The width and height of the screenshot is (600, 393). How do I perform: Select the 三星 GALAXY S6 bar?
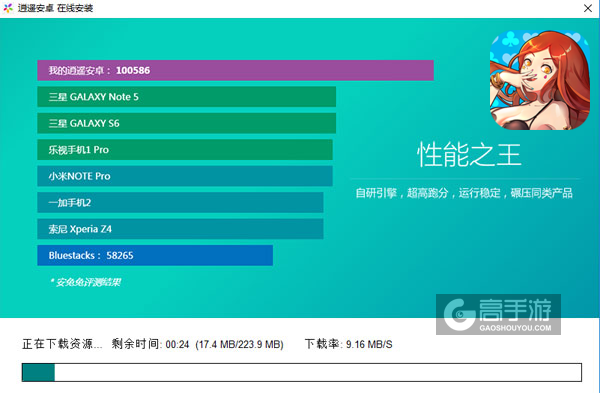point(186,123)
